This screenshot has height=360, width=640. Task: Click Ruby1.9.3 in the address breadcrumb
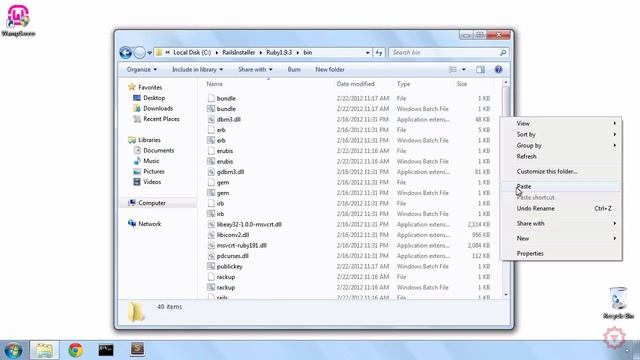pyautogui.click(x=279, y=53)
